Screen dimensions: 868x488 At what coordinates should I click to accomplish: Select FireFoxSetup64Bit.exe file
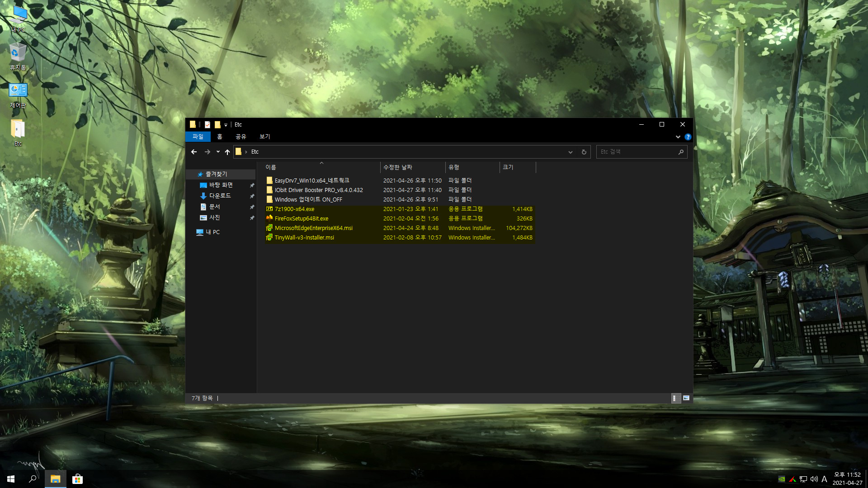tap(302, 219)
